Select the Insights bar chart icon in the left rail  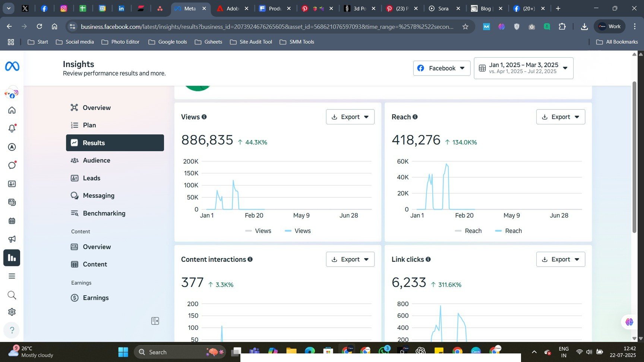coord(12,258)
